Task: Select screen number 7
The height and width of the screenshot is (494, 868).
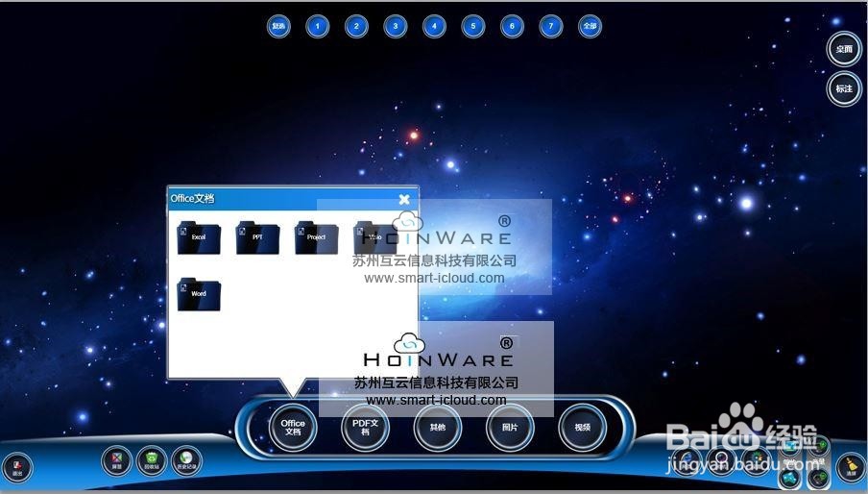Action: pyautogui.click(x=551, y=26)
